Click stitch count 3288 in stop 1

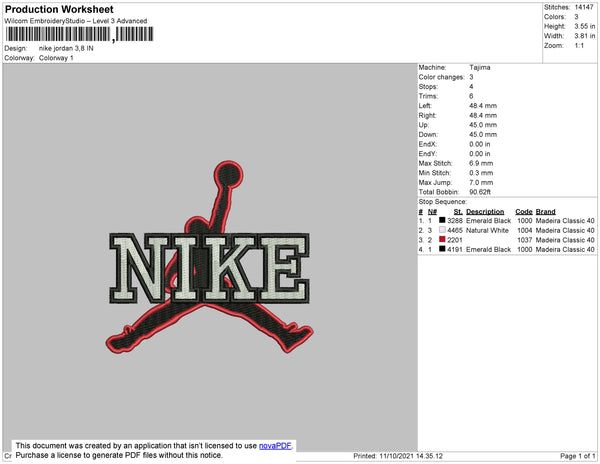pos(455,221)
